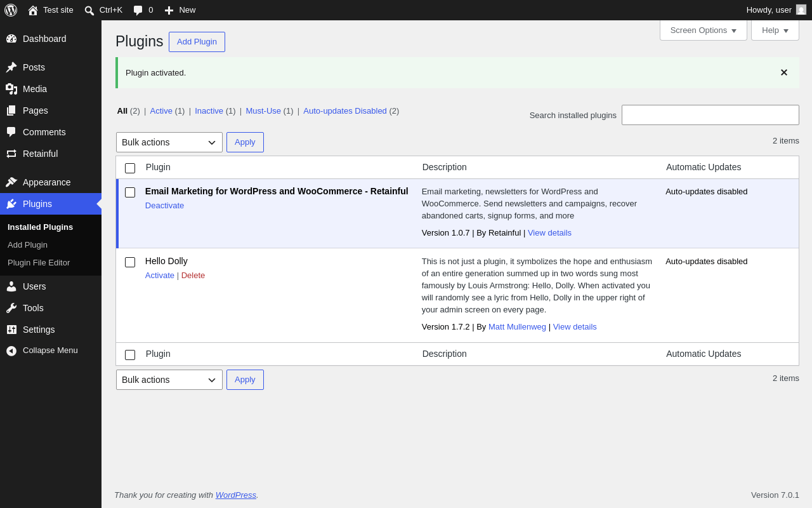Click the Test site home icon

point(33,10)
